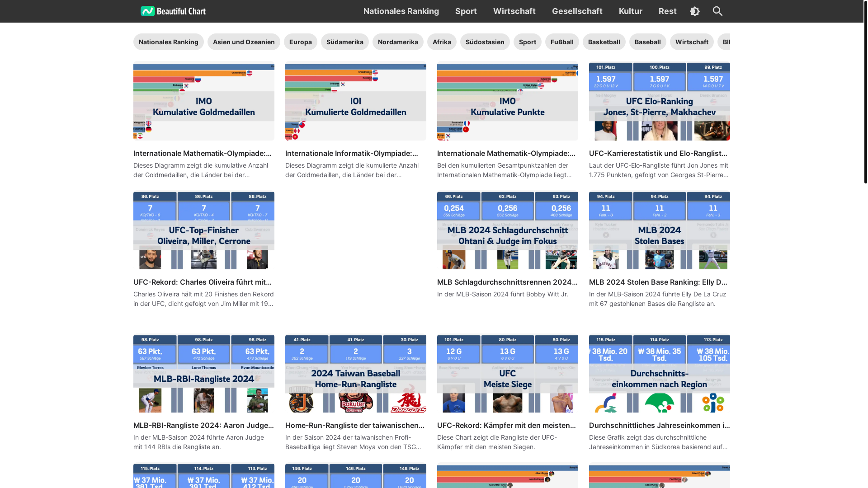
Task: Select the Europa category chip
Action: [x=301, y=42]
